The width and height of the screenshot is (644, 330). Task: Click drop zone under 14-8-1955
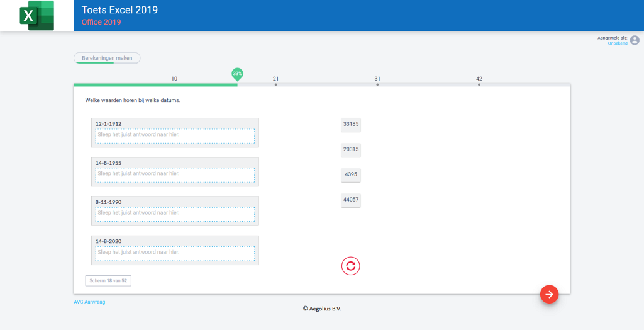pyautogui.click(x=175, y=175)
